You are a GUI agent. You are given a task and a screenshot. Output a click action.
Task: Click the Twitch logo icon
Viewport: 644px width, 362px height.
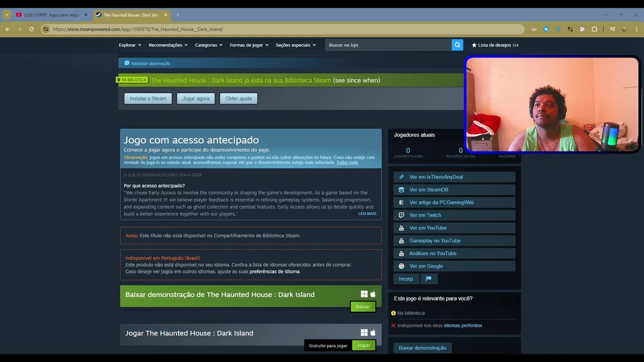(401, 215)
